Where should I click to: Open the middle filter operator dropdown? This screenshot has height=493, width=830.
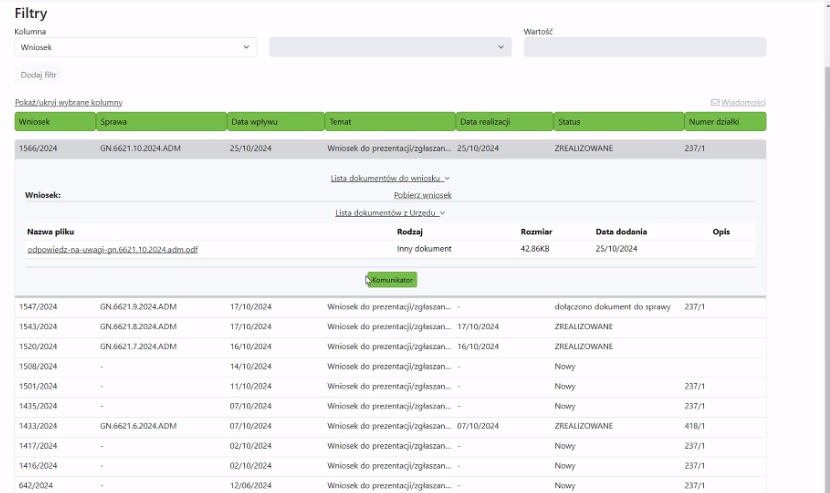(x=390, y=47)
